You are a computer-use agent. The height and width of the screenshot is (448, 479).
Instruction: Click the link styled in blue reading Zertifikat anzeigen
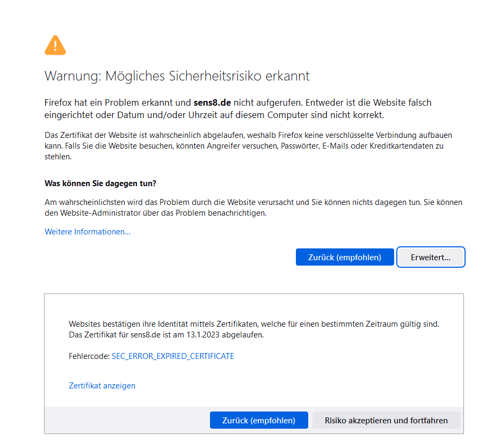[x=101, y=386]
